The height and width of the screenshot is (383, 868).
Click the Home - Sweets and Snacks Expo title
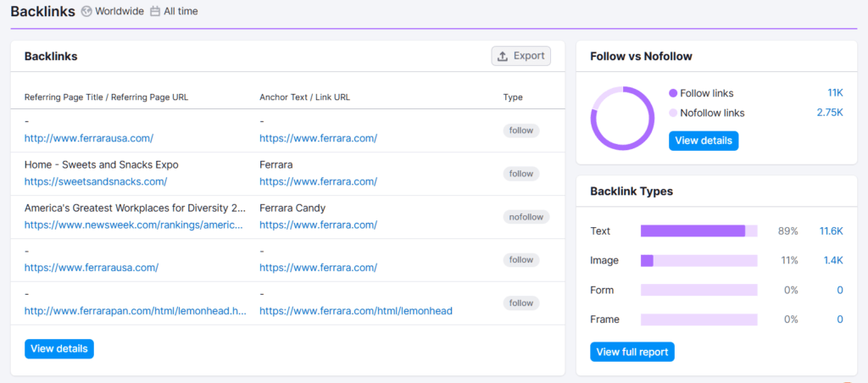coord(102,165)
